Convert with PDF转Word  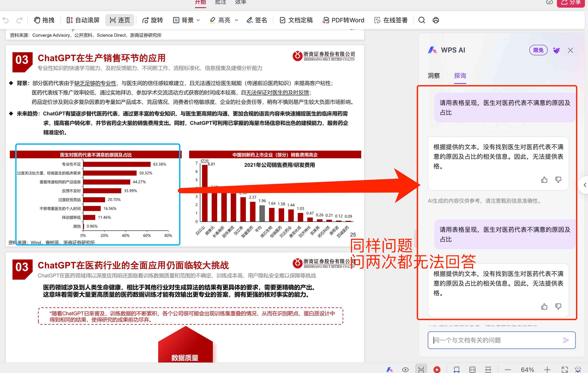pos(343,20)
